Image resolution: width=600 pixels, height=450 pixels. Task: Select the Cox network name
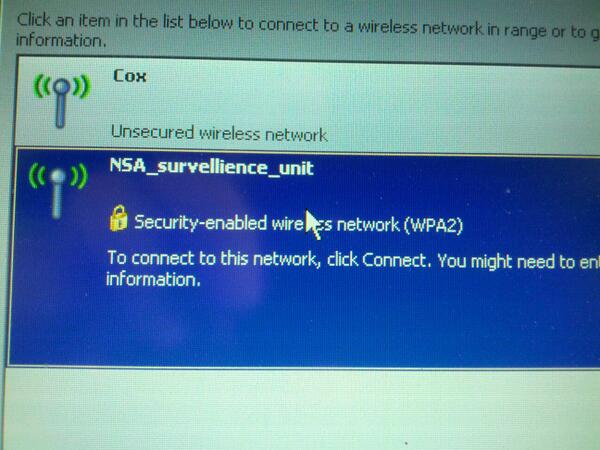pos(130,76)
